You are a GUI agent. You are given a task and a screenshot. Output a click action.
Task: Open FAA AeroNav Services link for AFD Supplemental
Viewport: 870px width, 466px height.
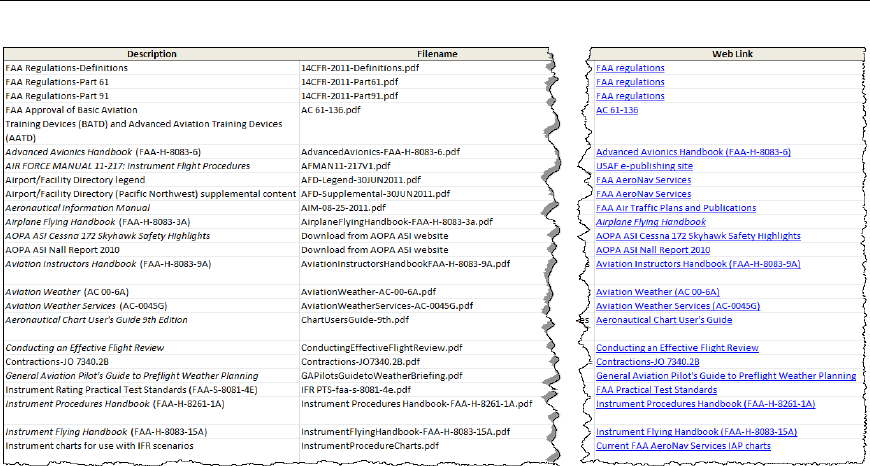tap(643, 194)
